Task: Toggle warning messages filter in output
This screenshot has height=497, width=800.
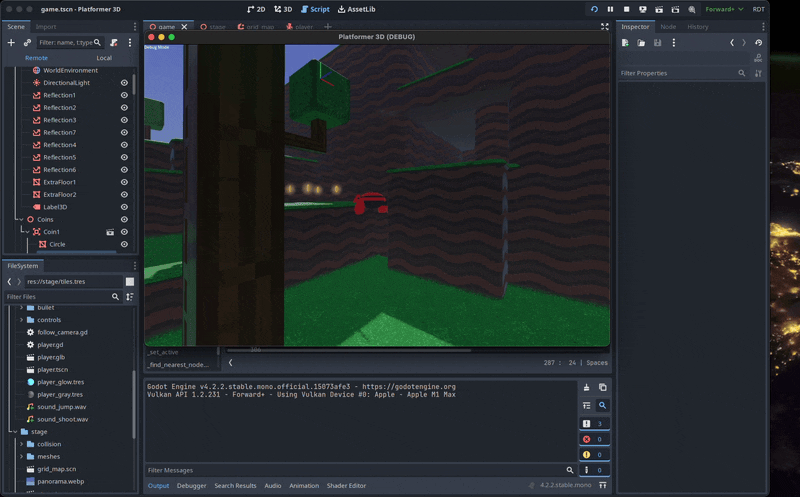Action: (x=593, y=454)
